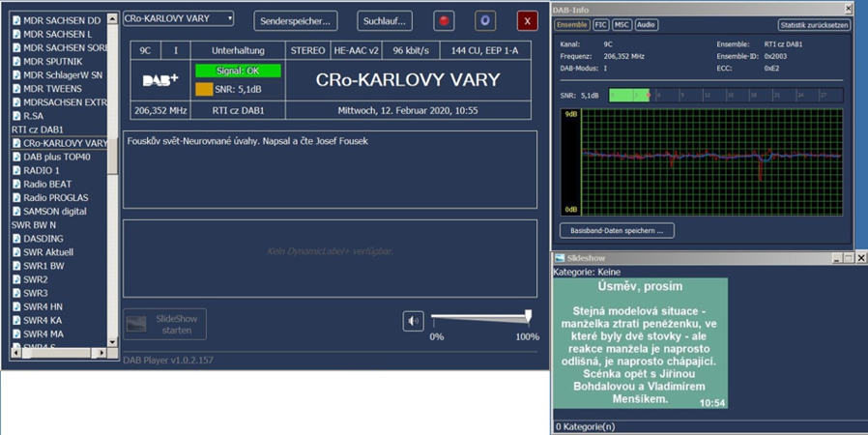Open settings via the gear icon
868x435 pixels.
pos(485,21)
